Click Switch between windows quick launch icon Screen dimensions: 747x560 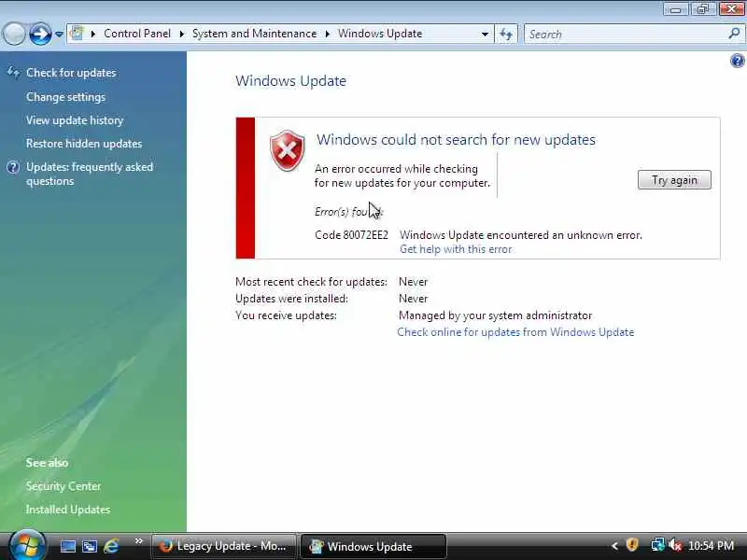tap(90, 546)
